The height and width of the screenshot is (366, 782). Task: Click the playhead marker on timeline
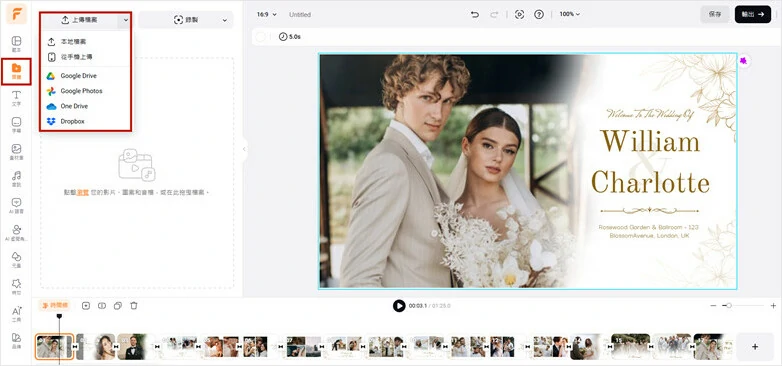point(59,316)
